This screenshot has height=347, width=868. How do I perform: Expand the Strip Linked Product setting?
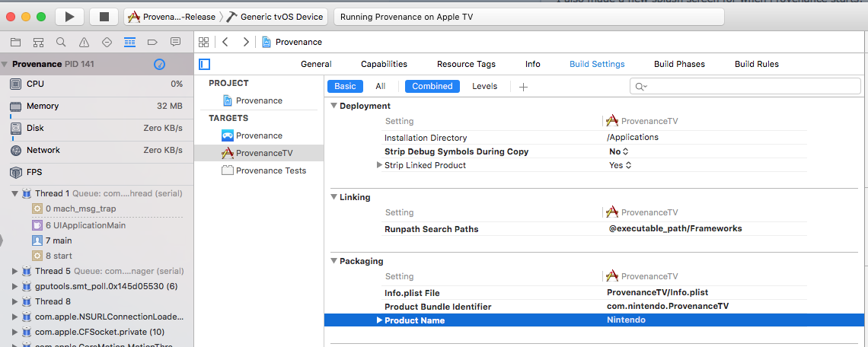tap(380, 165)
